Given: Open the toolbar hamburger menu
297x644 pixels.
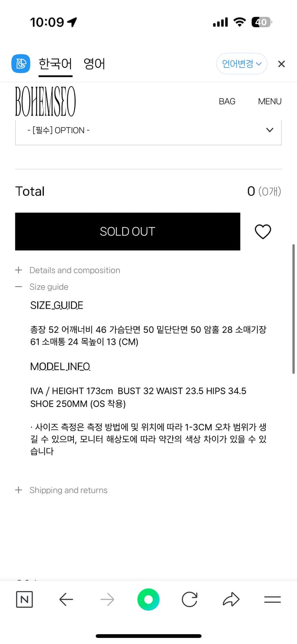Looking at the screenshot, I should [x=272, y=600].
